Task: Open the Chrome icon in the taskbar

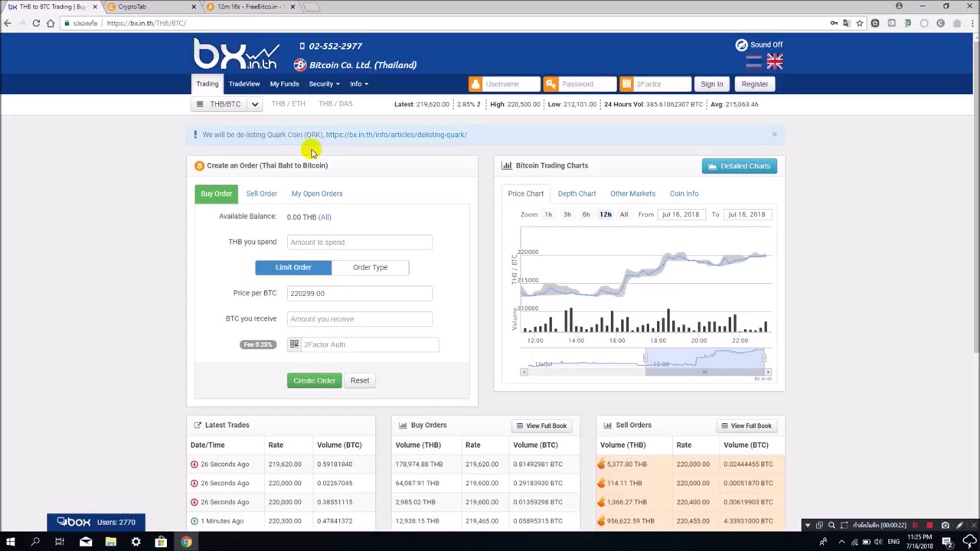Action: pyautogui.click(x=186, y=542)
